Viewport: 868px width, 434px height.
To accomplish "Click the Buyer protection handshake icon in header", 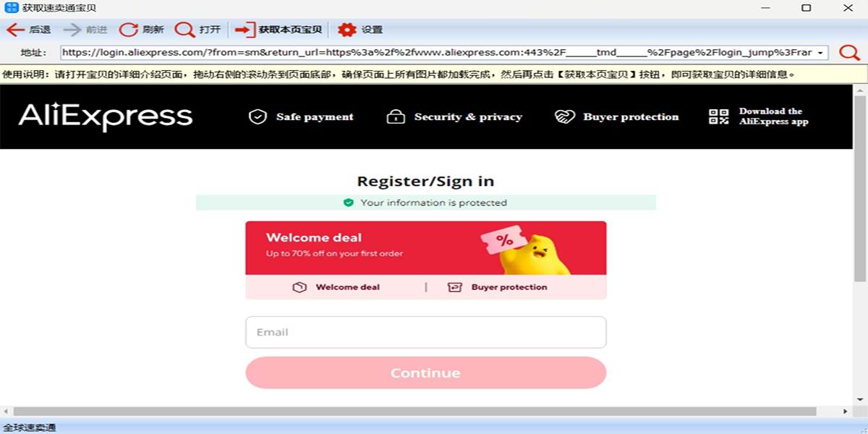I will pos(564,116).
